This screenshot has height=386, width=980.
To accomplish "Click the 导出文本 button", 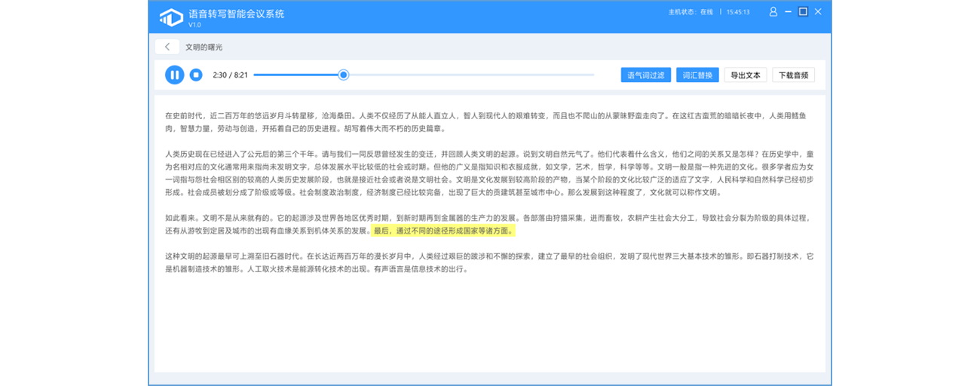I will tap(746, 75).
